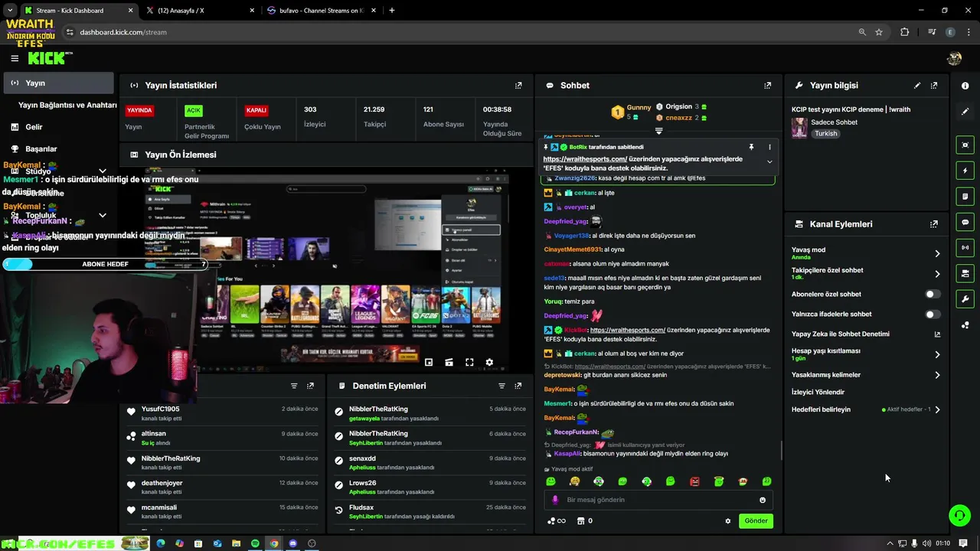The image size is (980, 551).
Task: Select the Yayın sidebar item
Action: [58, 83]
